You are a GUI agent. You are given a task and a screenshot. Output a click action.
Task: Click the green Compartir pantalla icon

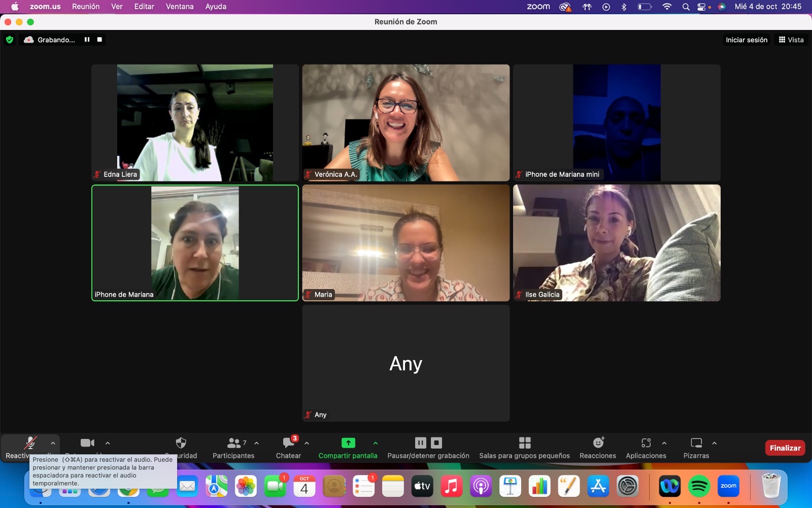(348, 443)
